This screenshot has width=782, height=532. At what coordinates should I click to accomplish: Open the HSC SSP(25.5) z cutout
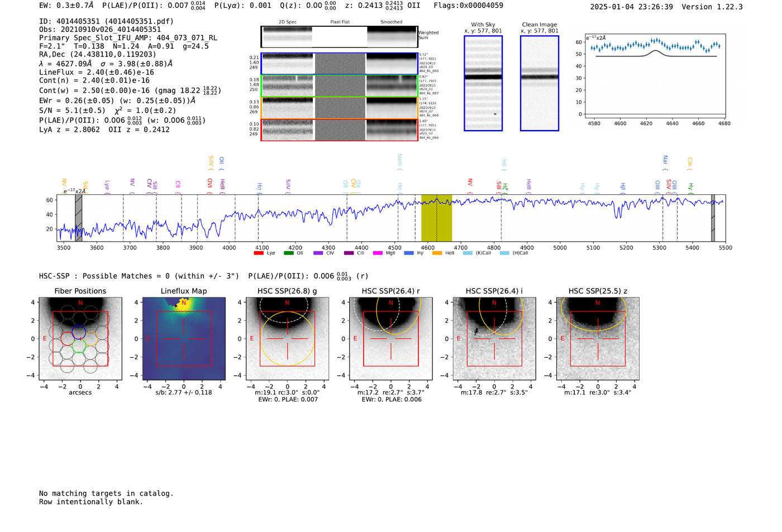[598, 339]
